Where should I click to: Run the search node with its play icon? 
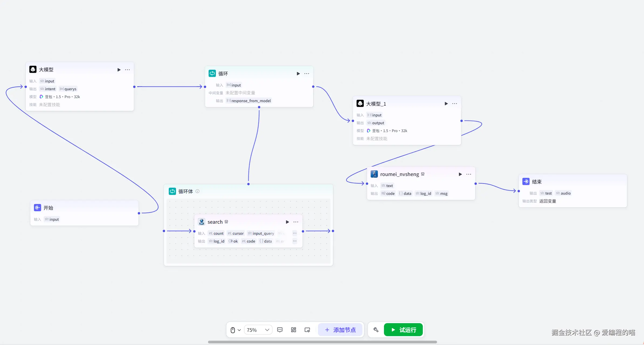(x=287, y=222)
